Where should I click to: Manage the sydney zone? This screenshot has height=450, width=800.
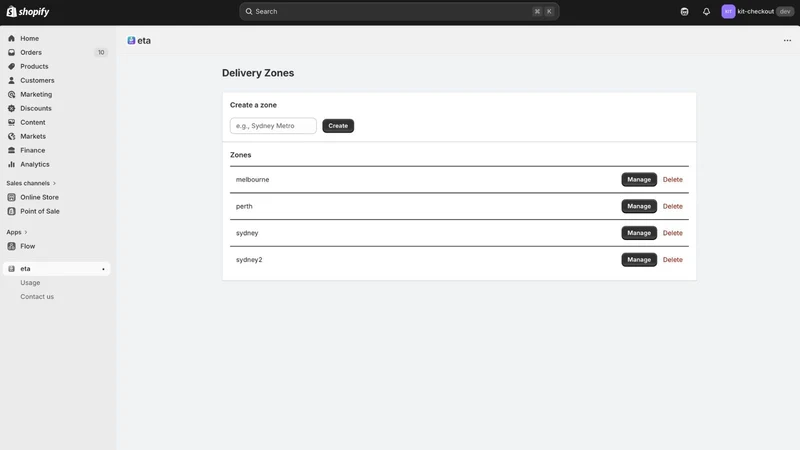click(x=639, y=233)
